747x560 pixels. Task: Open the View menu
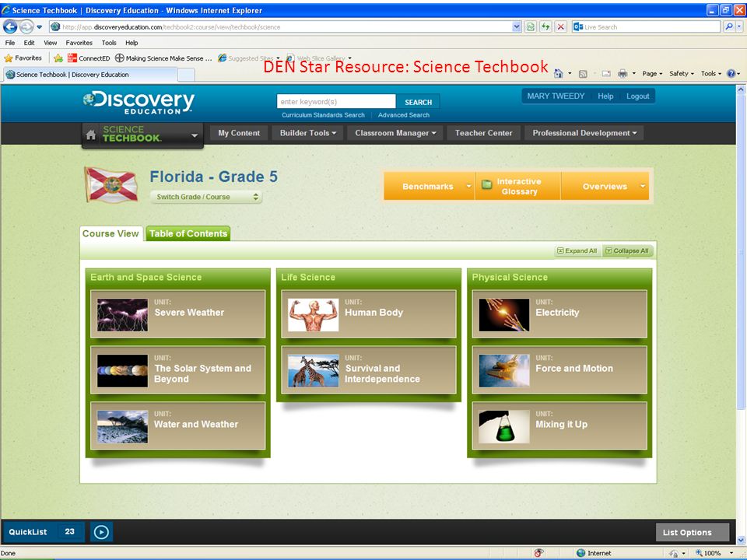(x=50, y=42)
